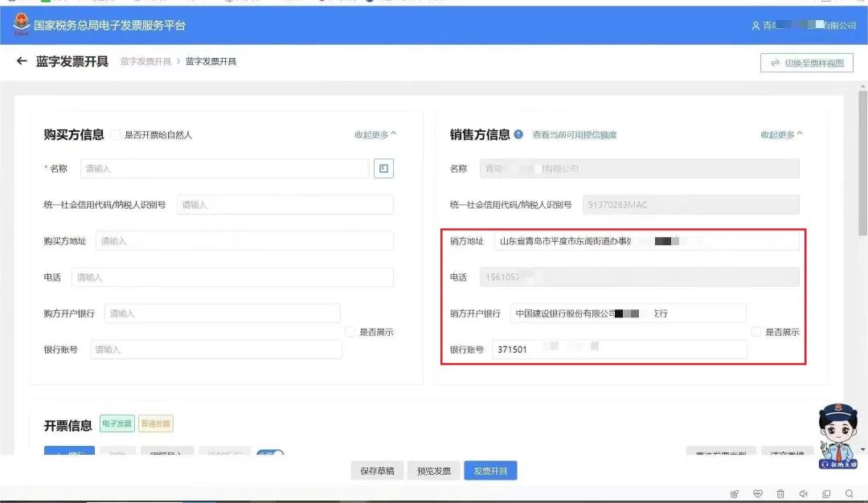Click the 普通发票 tag

pyautogui.click(x=156, y=423)
